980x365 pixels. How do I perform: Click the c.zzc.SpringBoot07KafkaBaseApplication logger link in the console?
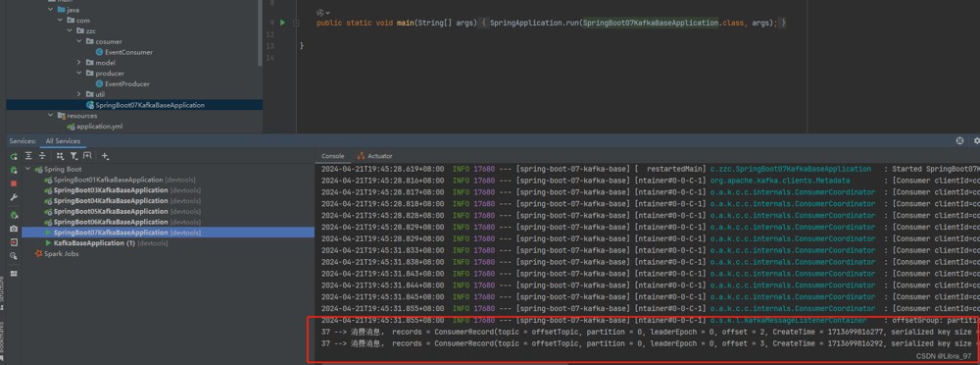point(790,169)
